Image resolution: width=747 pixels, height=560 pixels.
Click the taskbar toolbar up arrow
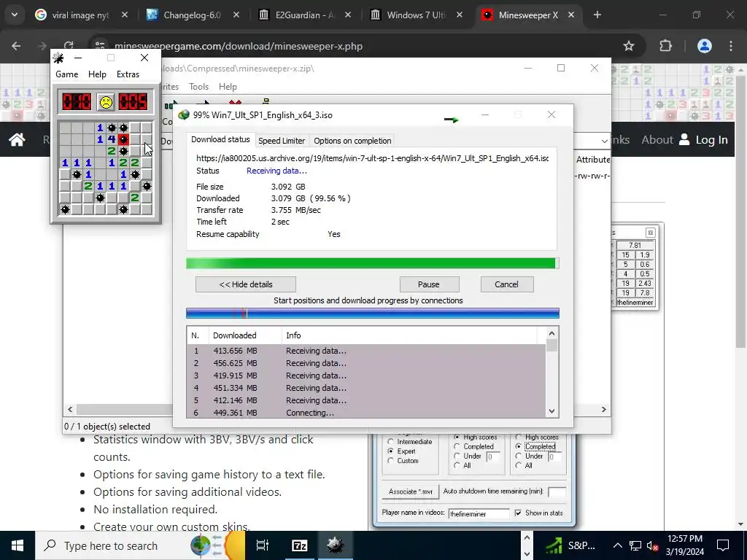point(527,537)
